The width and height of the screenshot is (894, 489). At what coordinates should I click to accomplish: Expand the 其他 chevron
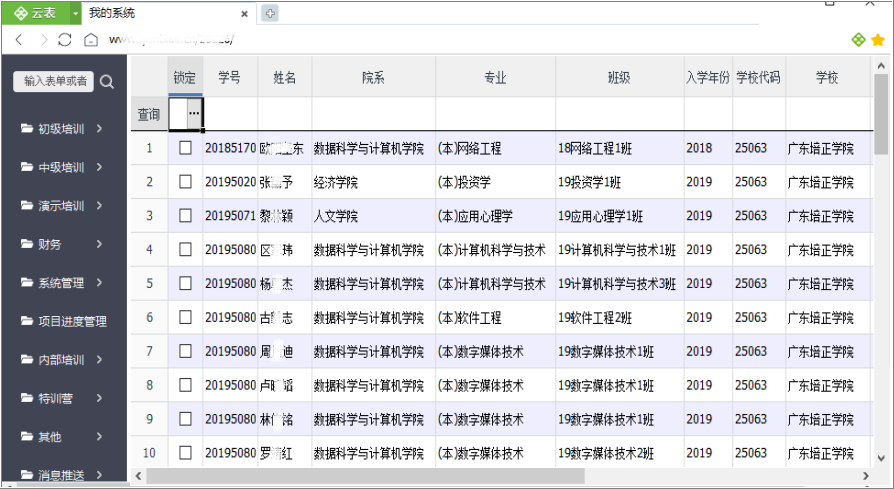pyautogui.click(x=99, y=437)
